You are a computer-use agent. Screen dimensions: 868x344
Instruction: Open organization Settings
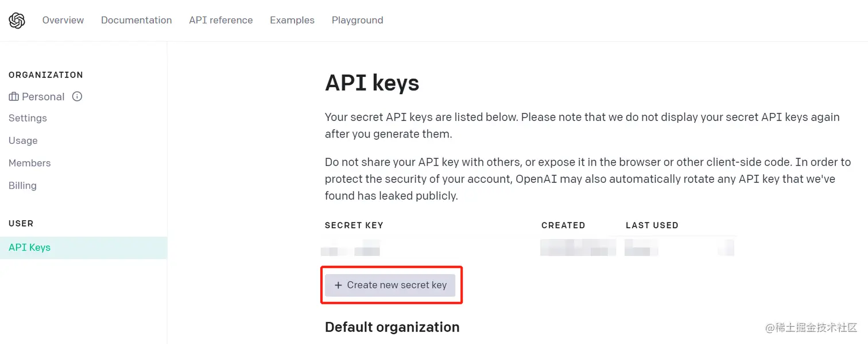tap(28, 118)
